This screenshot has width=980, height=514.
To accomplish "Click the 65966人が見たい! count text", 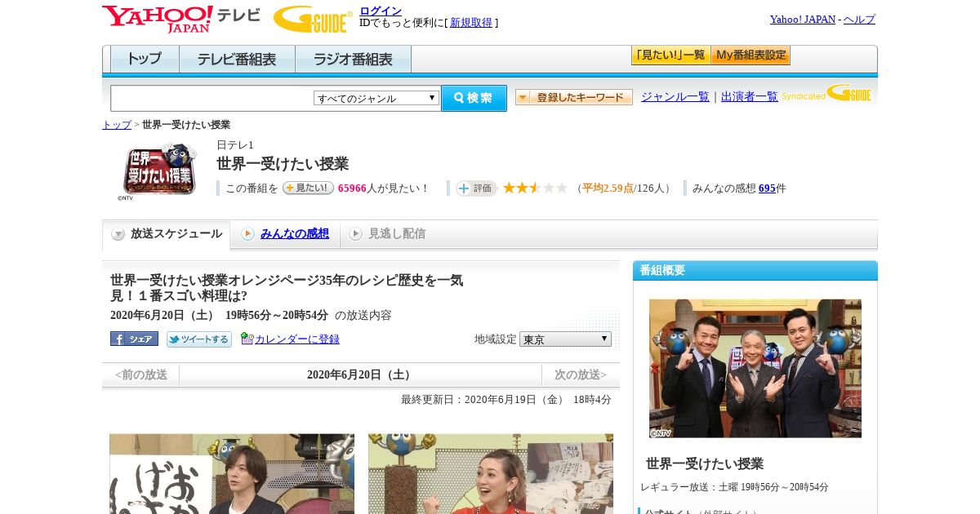I will [384, 188].
